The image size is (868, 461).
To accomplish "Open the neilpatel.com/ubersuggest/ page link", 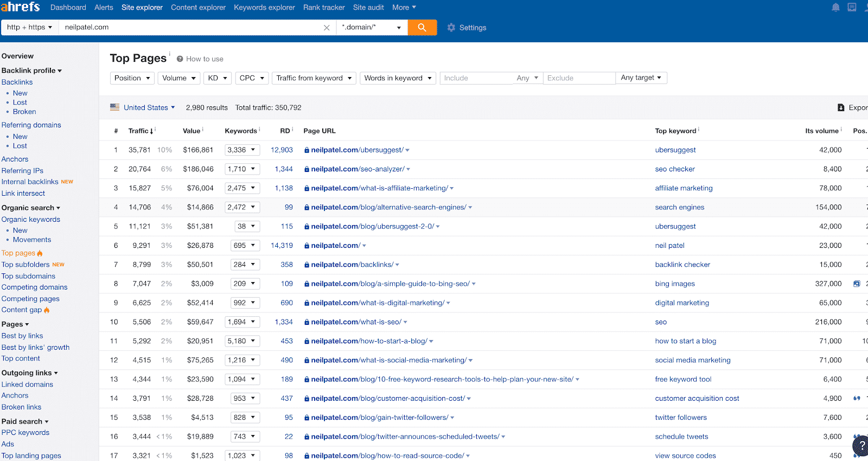I will tap(357, 150).
